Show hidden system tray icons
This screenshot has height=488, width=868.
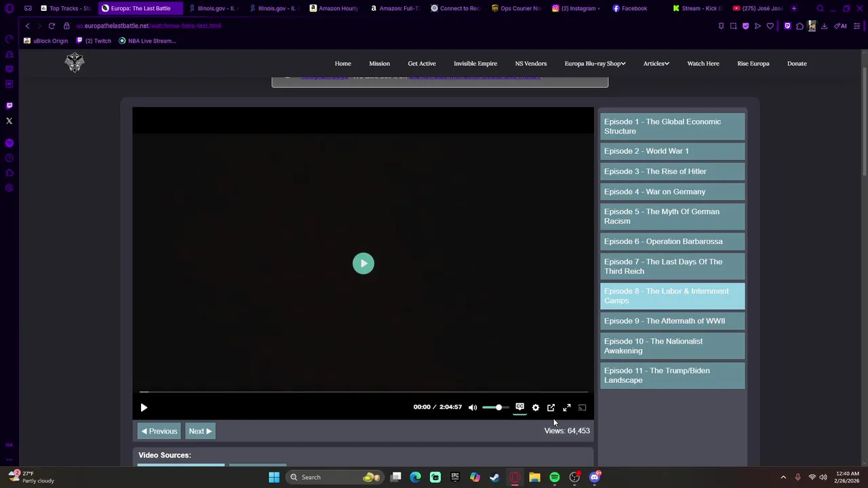783,477
